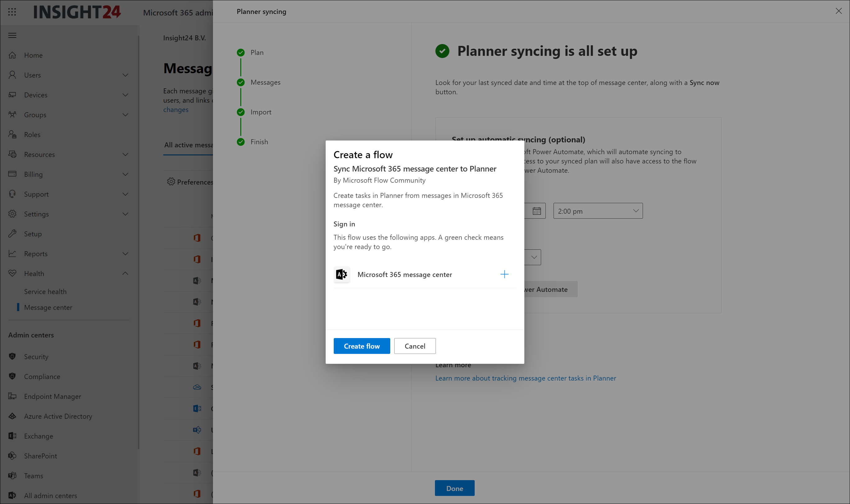Click the Teams icon in sidebar

[x=12, y=475]
